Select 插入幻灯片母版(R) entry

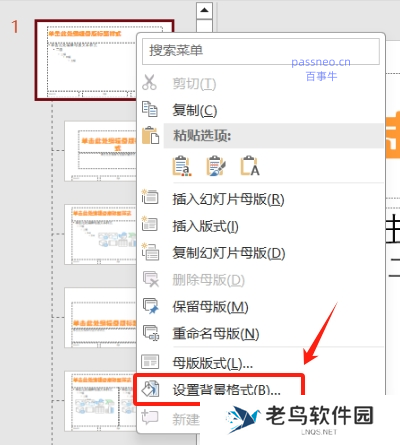pyautogui.click(x=228, y=199)
